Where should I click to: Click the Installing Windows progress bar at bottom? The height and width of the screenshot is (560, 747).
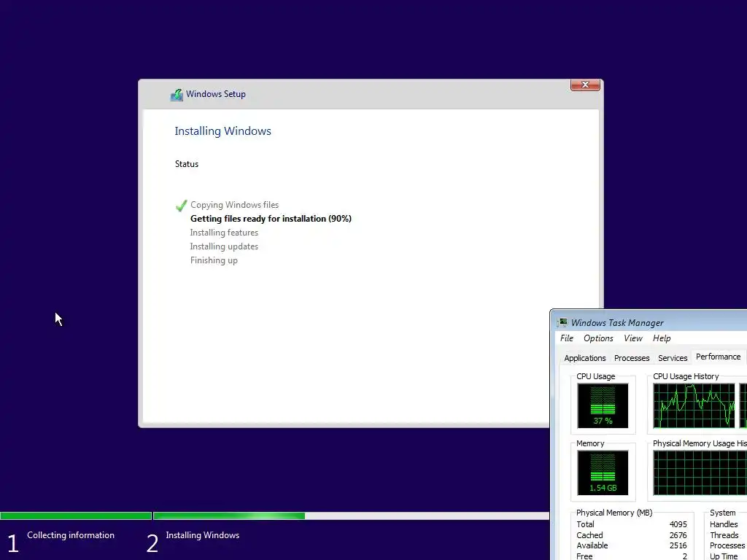(351, 516)
